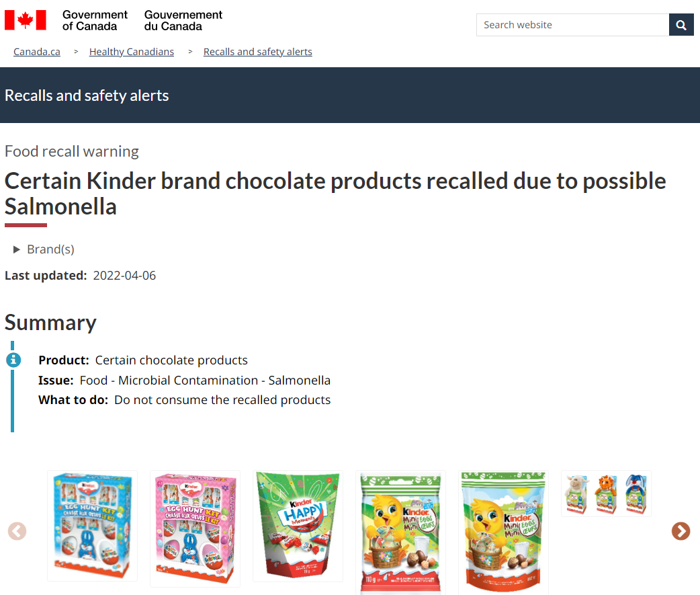Click in the Search website field
Viewport: 700px width, 595px height.
click(x=573, y=25)
